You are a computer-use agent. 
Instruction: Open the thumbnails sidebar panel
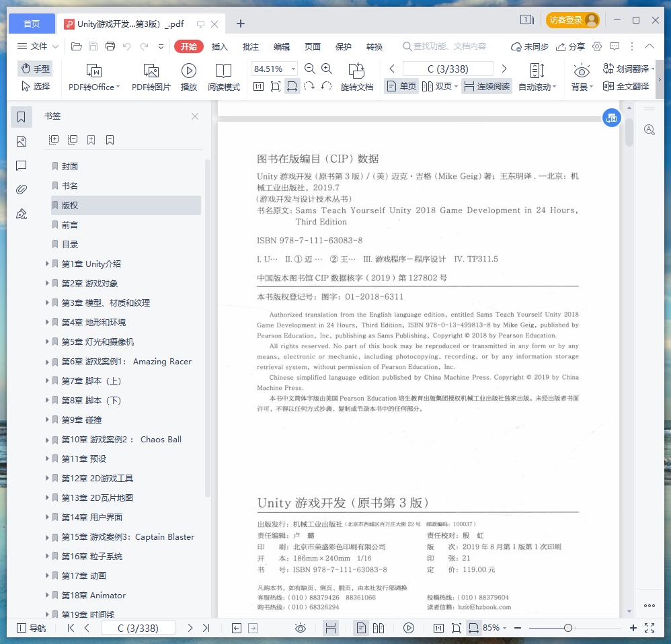click(21, 142)
